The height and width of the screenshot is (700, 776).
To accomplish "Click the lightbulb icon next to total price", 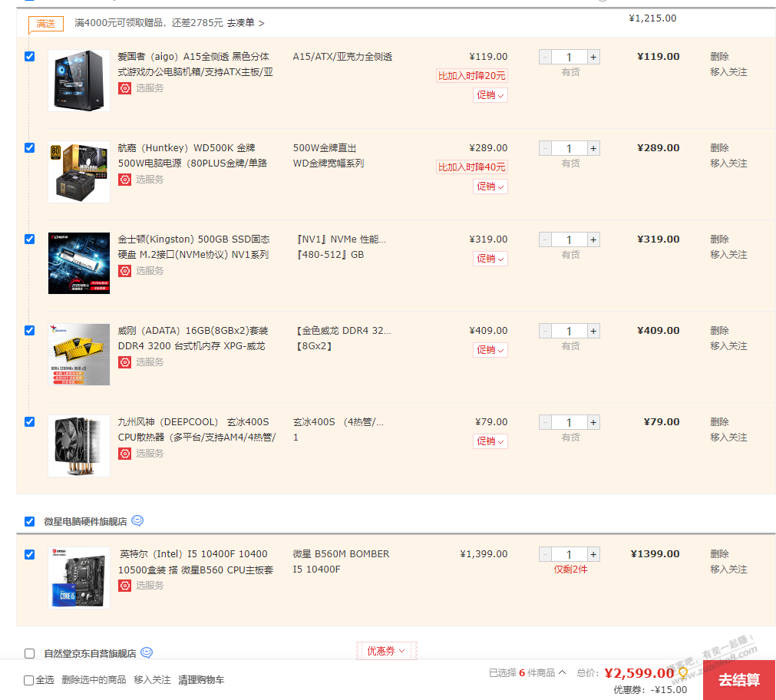I will (x=682, y=673).
